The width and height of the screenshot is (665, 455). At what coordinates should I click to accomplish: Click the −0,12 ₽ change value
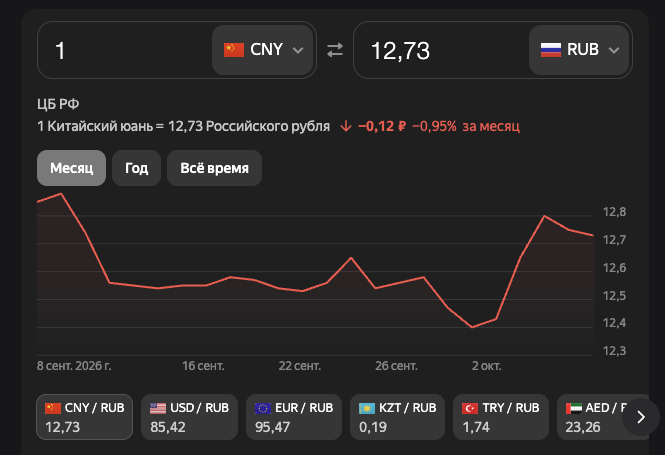(x=382, y=126)
